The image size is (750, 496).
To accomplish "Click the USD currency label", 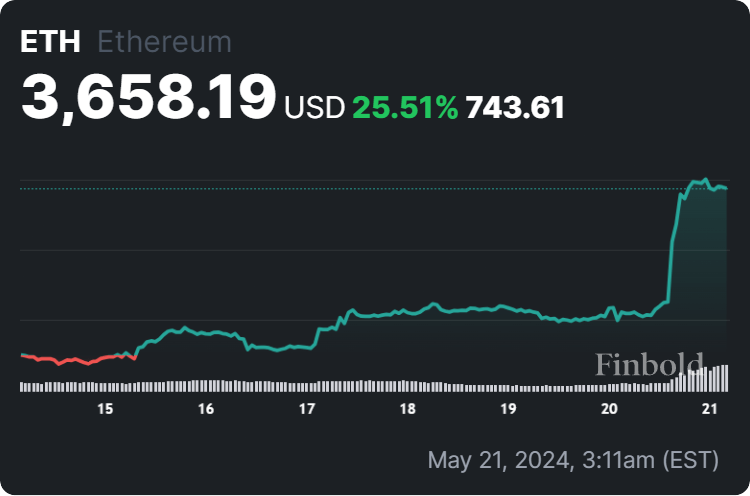I will pos(315,107).
